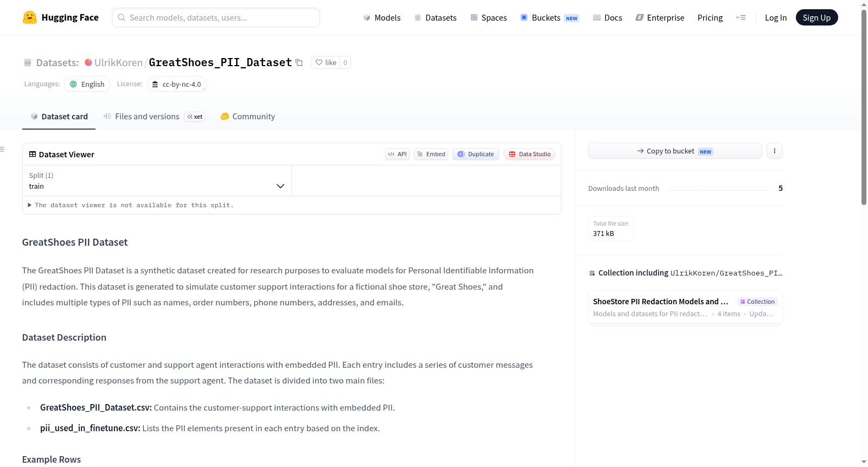This screenshot has width=868, height=467.
Task: Focus the search models and datasets field
Action: tap(216, 17)
